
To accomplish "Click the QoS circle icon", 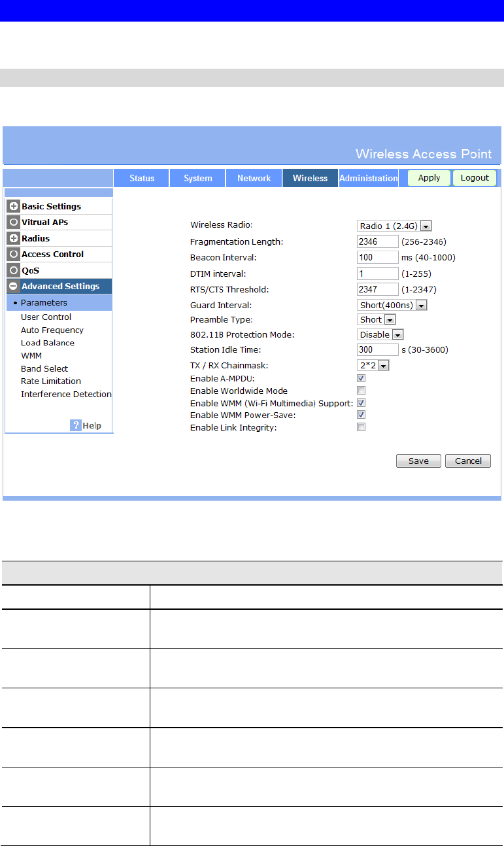I will tap(14, 270).
